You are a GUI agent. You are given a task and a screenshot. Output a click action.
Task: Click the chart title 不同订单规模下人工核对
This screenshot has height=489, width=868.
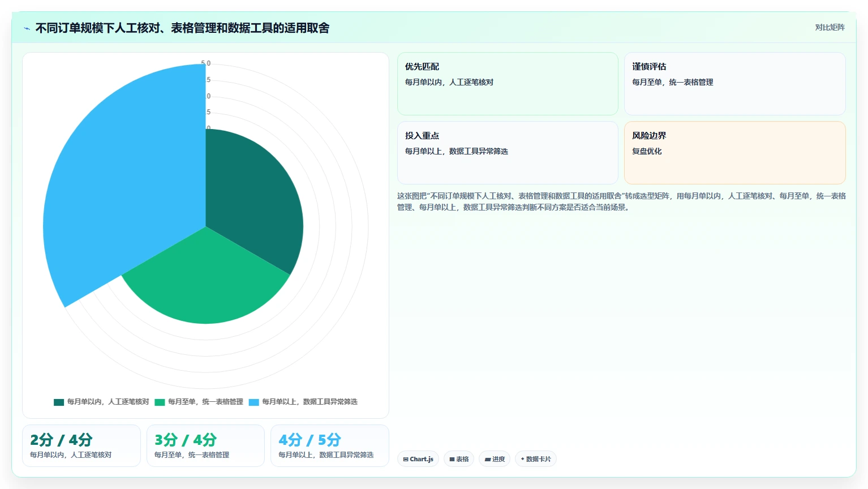(182, 28)
